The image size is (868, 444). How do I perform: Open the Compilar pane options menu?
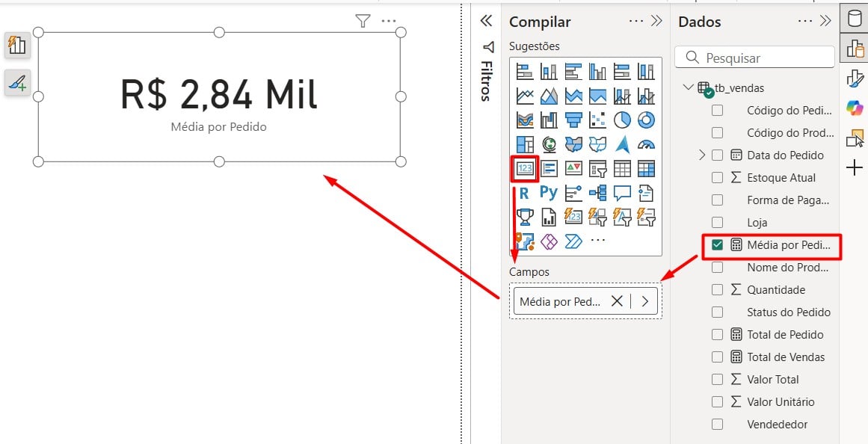pos(638,22)
